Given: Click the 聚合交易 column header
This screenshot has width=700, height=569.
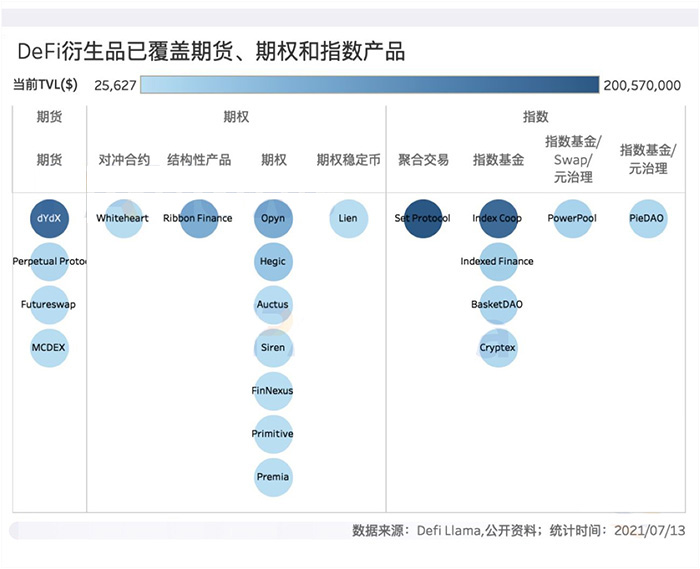Looking at the screenshot, I should (x=423, y=160).
